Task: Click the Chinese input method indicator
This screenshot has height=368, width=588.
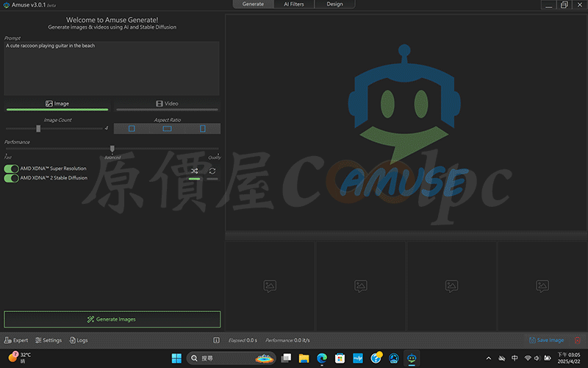Action: pyautogui.click(x=514, y=358)
